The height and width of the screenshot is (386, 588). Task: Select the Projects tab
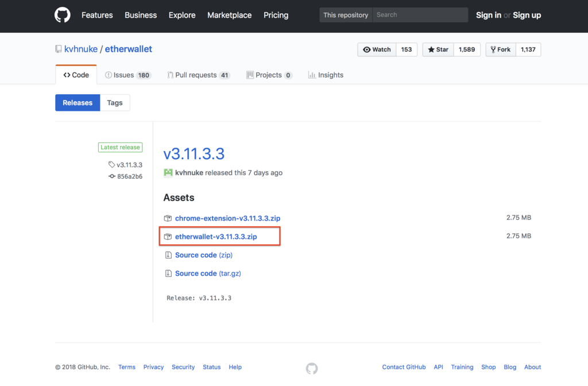coord(269,75)
